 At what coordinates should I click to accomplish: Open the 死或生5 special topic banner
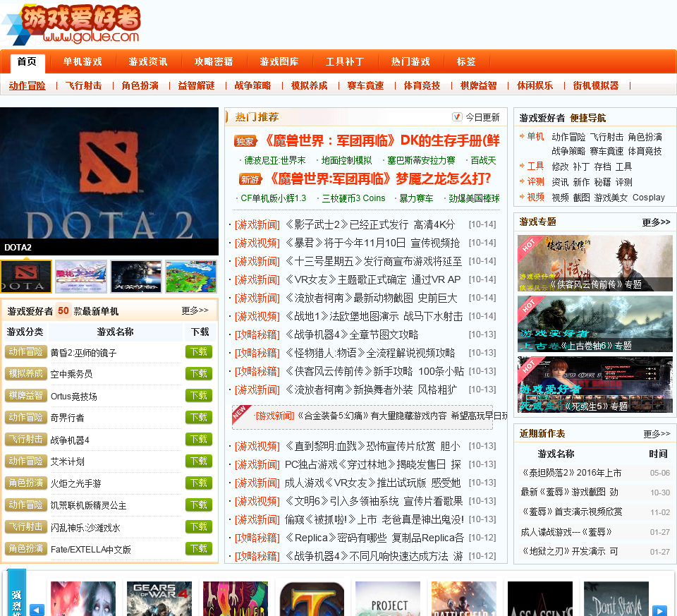(595, 385)
